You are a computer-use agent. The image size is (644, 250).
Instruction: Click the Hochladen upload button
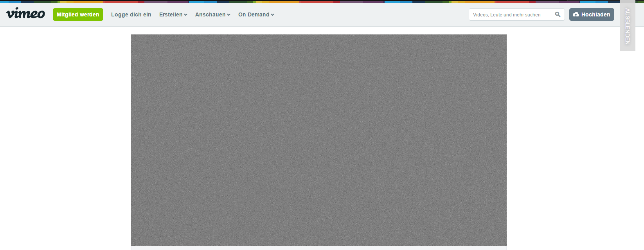pos(592,14)
